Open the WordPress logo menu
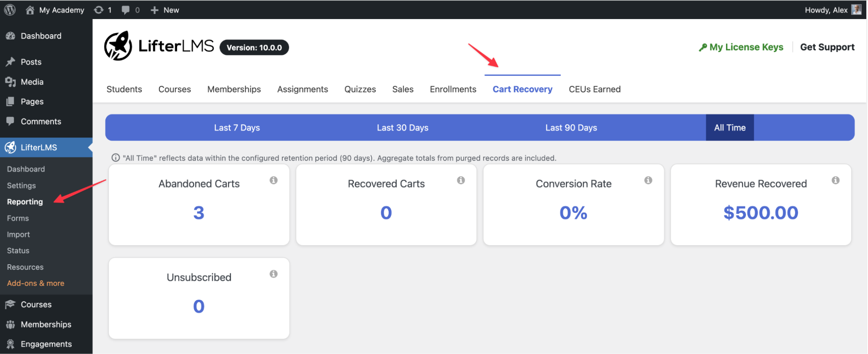 point(10,10)
